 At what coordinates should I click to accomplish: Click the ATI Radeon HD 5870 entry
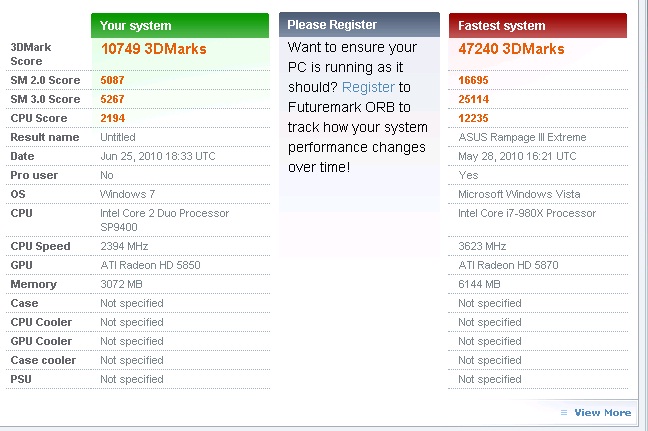(508, 265)
